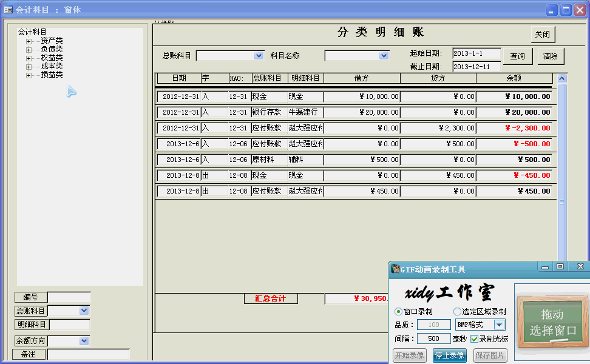The height and width of the screenshot is (364, 590).
Task: Select the 选定区域录制 radio button
Action: pos(457,312)
